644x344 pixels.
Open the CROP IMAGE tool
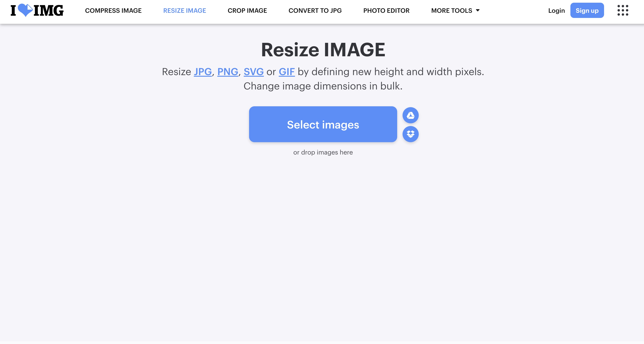(247, 11)
